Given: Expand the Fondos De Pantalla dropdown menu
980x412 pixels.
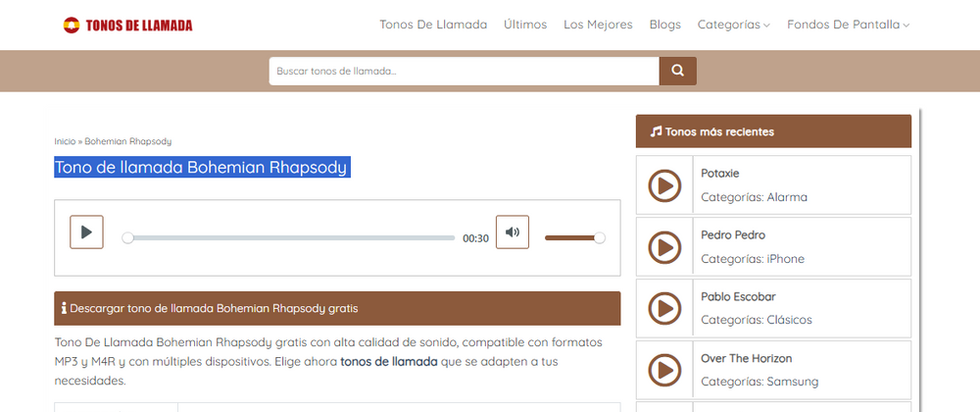Looking at the screenshot, I should coord(848,25).
